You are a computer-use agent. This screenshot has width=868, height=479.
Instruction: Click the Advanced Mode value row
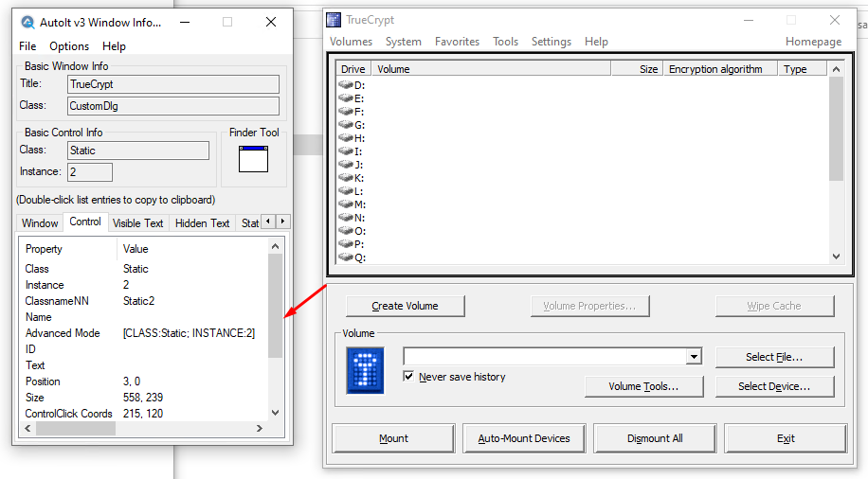tap(189, 333)
